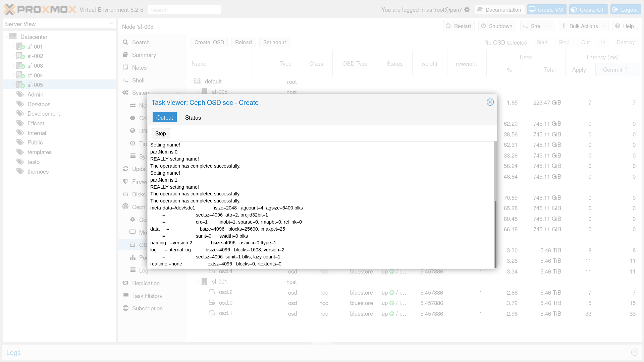This screenshot has height=362, width=644.
Task: Click the Restart node button
Action: tap(459, 26)
